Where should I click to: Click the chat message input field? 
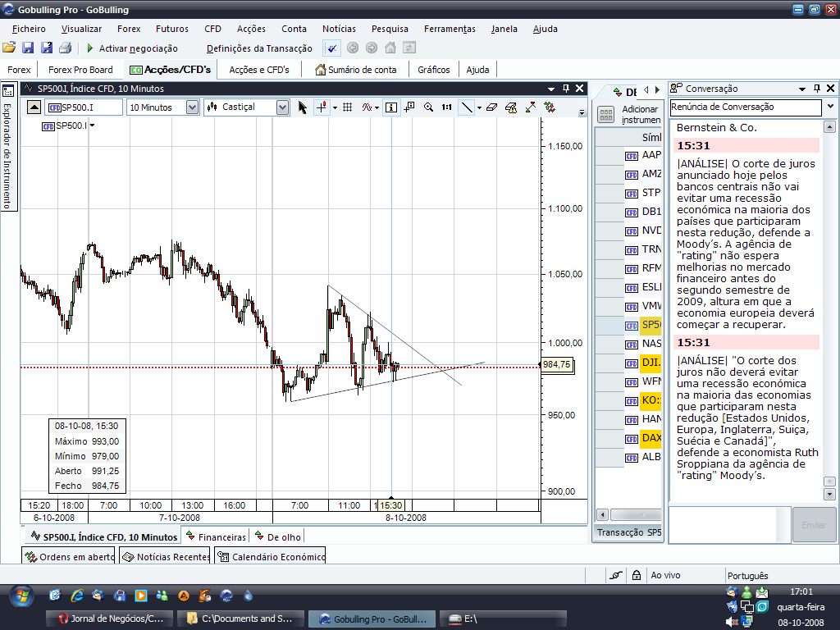pos(730,524)
